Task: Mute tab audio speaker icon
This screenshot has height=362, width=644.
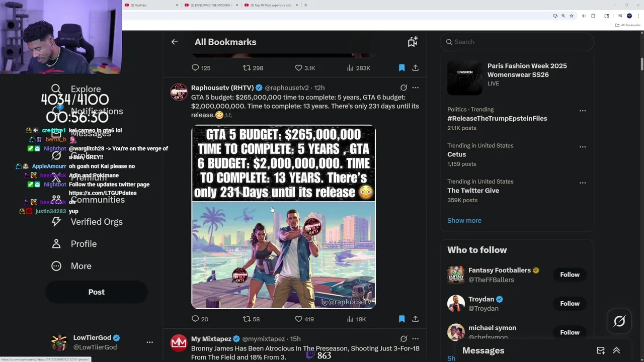Action: click(584, 16)
